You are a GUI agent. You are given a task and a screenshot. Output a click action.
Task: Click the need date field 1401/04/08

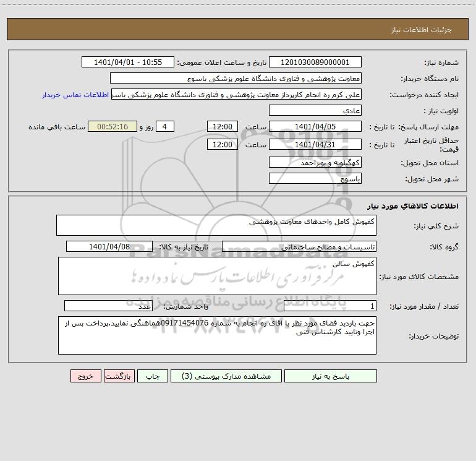pyautogui.click(x=109, y=246)
